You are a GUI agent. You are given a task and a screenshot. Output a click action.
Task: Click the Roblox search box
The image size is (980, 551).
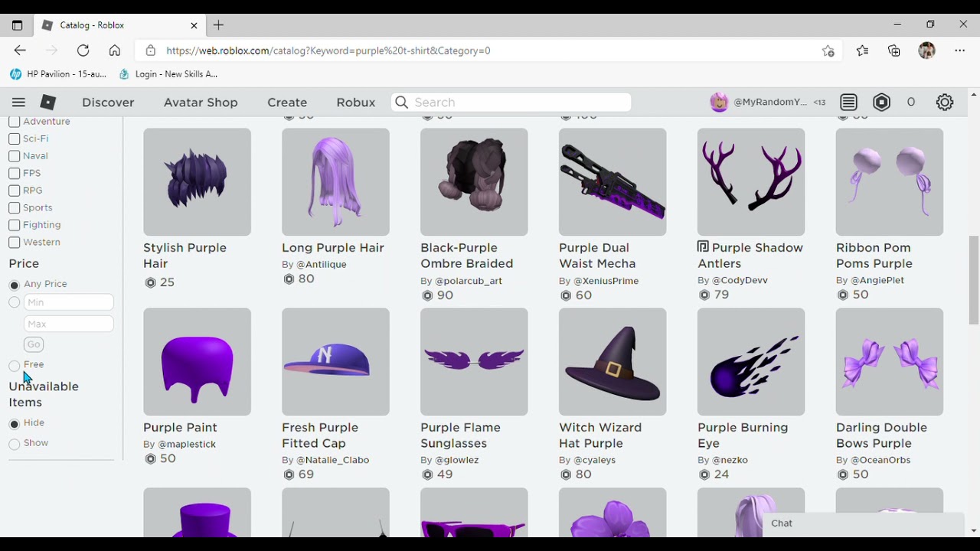coord(511,103)
